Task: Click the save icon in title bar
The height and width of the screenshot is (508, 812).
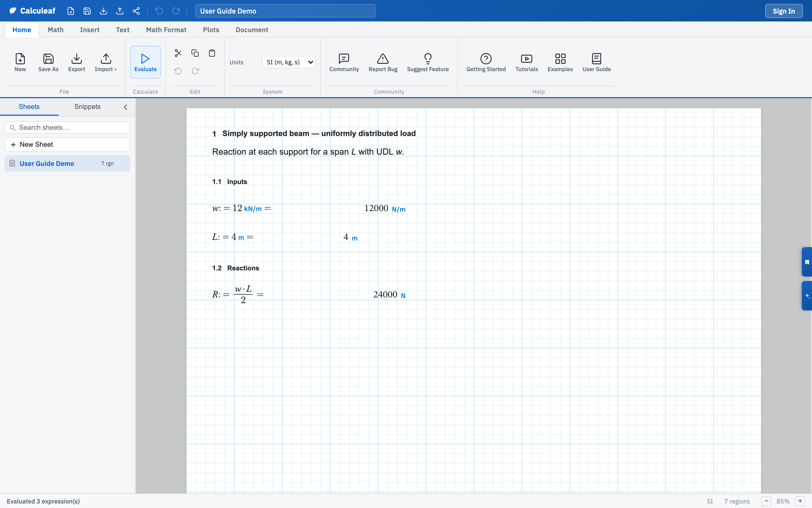Action: 87,11
